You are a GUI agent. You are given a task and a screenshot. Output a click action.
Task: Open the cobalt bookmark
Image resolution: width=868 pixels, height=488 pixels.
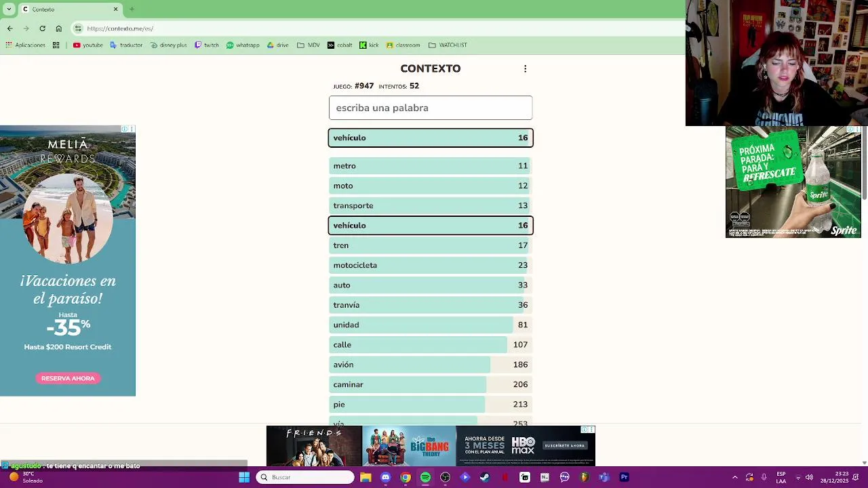coord(339,45)
